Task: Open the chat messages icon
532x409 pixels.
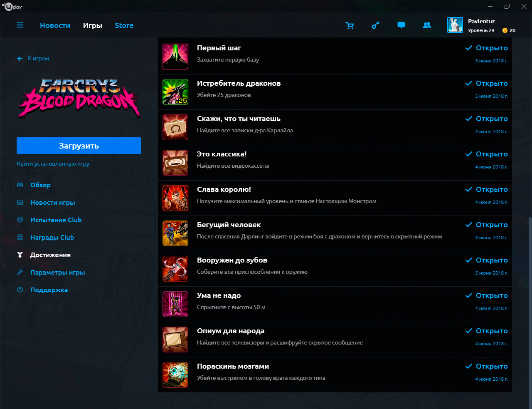Action: (401, 25)
